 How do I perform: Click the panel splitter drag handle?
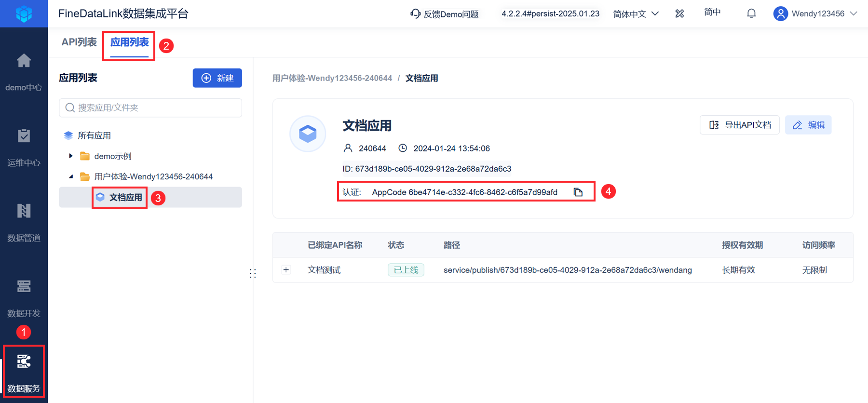253,273
